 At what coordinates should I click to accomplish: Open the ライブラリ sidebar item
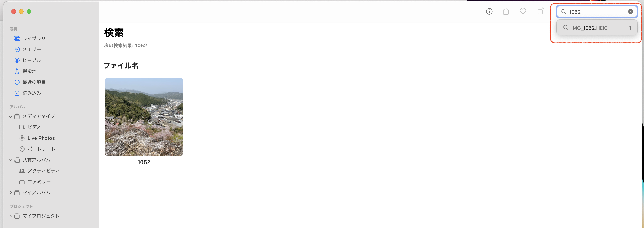[34, 38]
